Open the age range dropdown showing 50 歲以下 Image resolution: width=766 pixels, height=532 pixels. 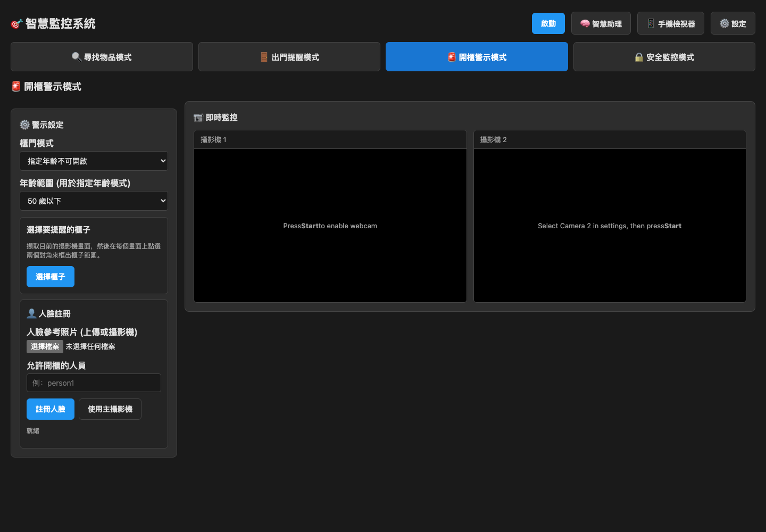[94, 201]
